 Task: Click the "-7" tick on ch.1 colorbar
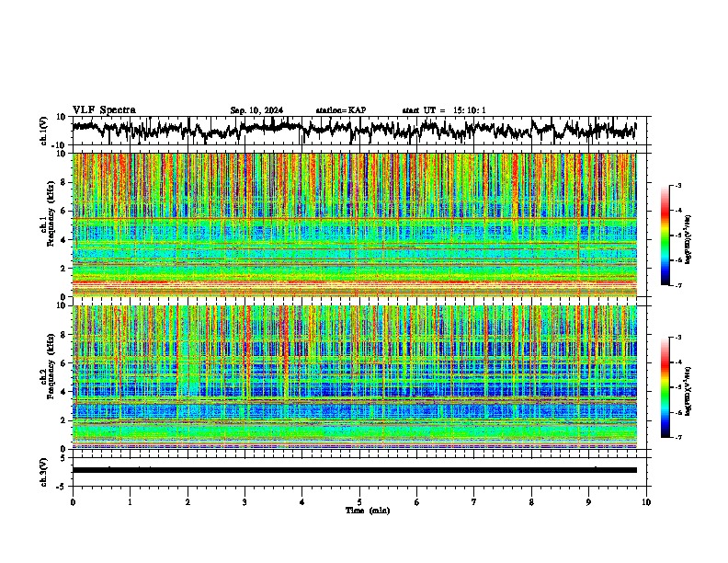(x=677, y=285)
